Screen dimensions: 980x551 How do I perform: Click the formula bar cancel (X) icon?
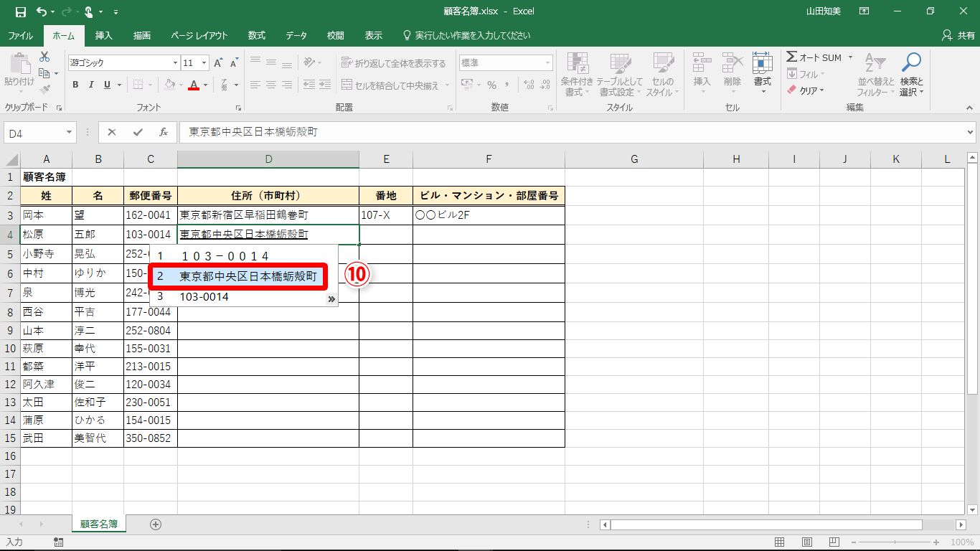click(x=112, y=132)
